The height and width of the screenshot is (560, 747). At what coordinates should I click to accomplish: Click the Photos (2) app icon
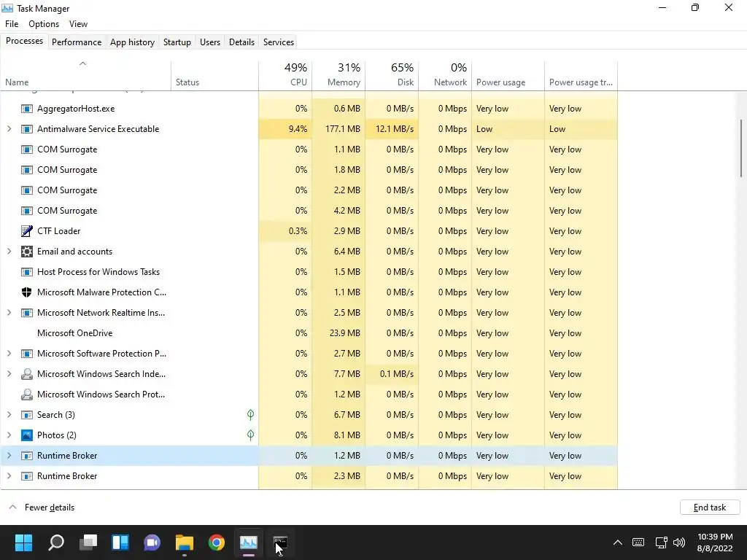tap(27, 435)
